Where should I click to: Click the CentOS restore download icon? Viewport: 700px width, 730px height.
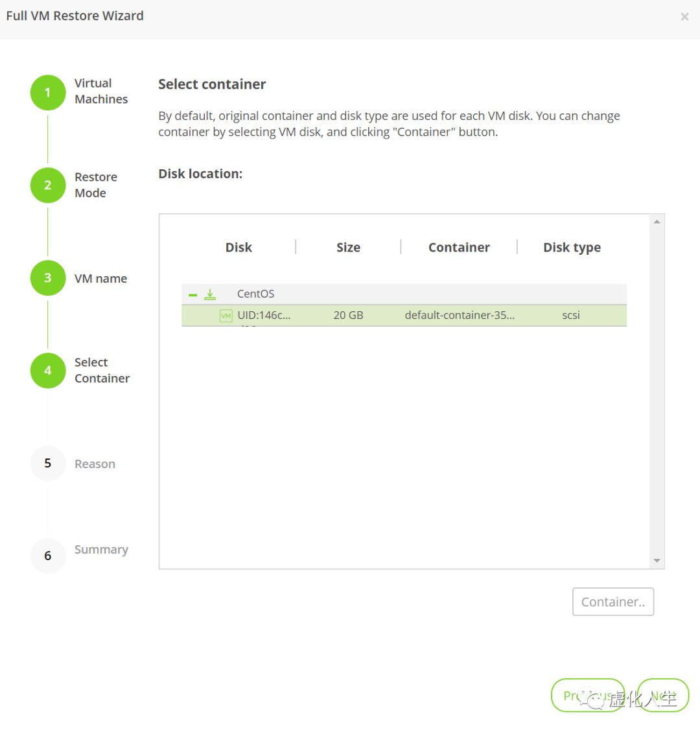pos(210,294)
